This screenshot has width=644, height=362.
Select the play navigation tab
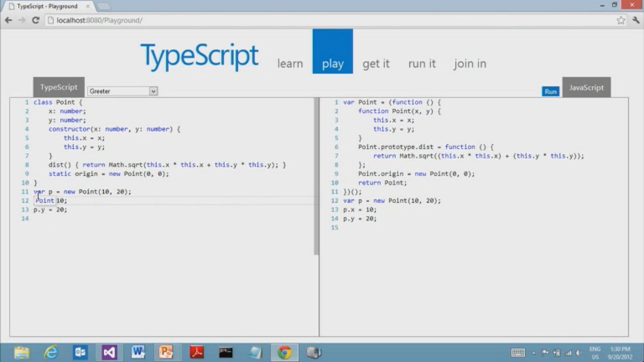click(x=333, y=51)
